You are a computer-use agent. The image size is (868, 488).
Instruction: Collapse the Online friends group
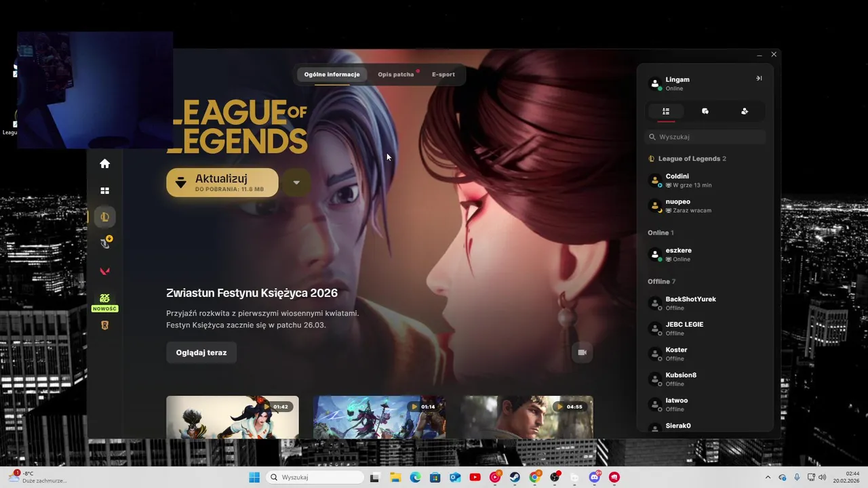(660, 232)
